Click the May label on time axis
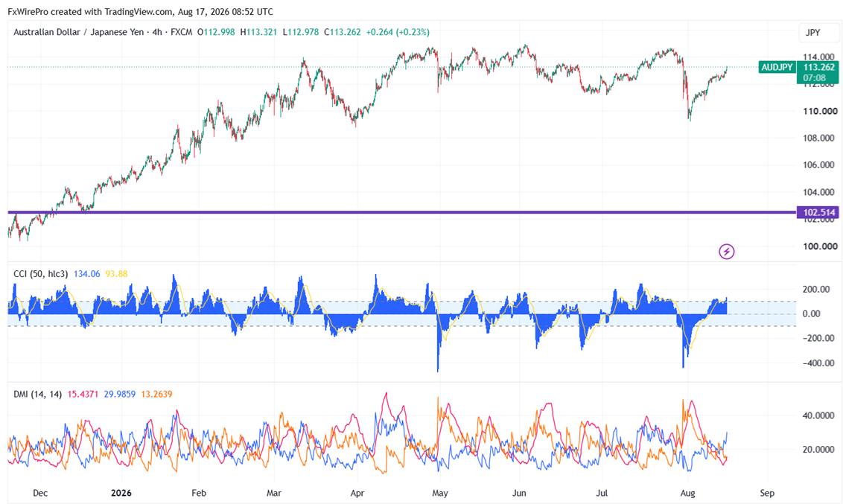843x504 pixels. [440, 493]
